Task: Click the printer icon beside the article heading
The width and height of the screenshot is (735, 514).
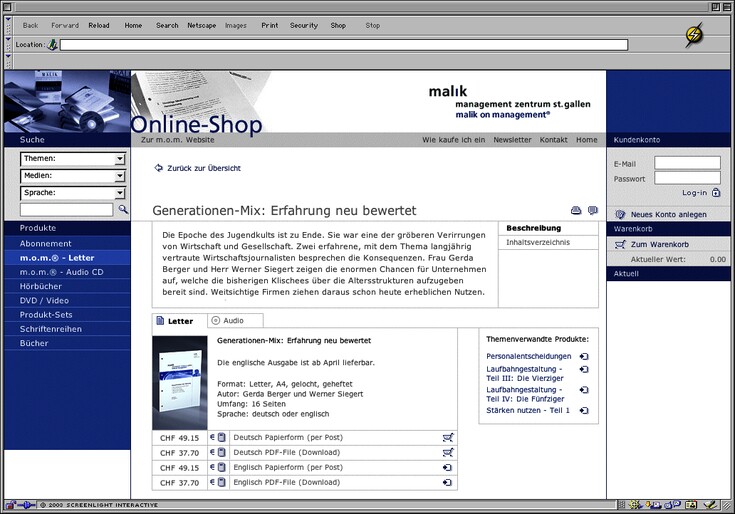Action: [576, 210]
